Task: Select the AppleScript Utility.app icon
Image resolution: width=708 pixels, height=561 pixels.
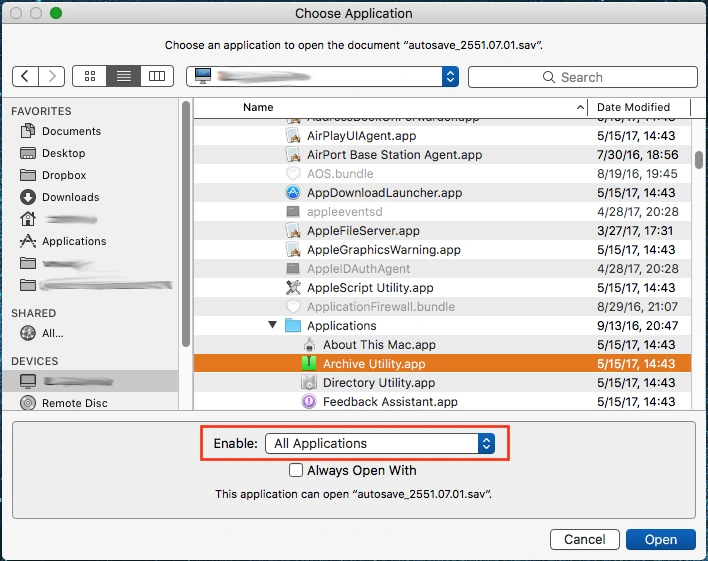Action: click(293, 288)
